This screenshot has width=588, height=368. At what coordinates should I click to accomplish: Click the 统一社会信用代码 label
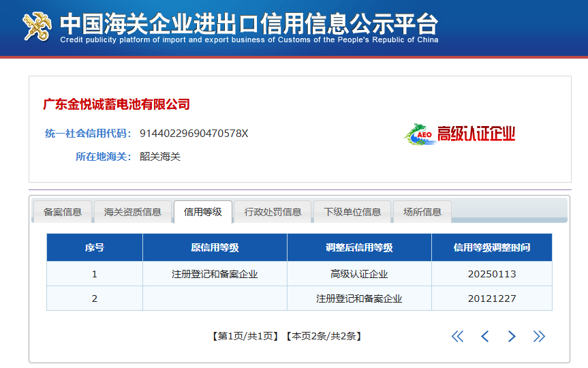[x=88, y=134]
